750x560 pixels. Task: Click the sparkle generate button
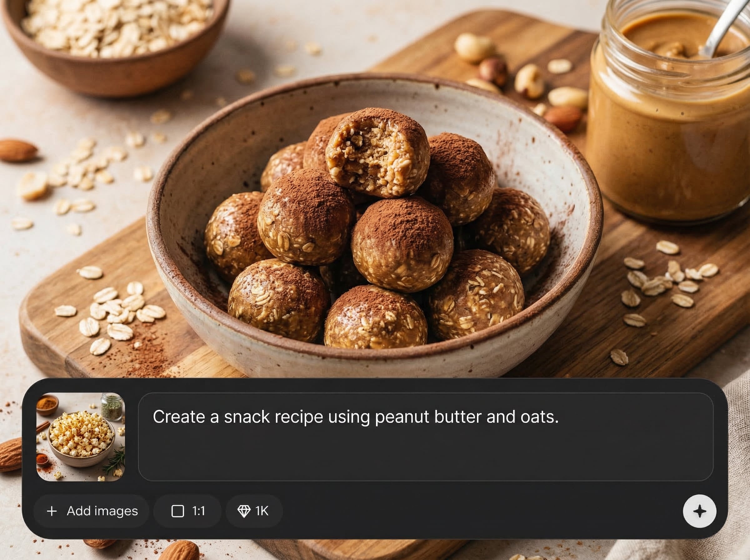(699, 511)
